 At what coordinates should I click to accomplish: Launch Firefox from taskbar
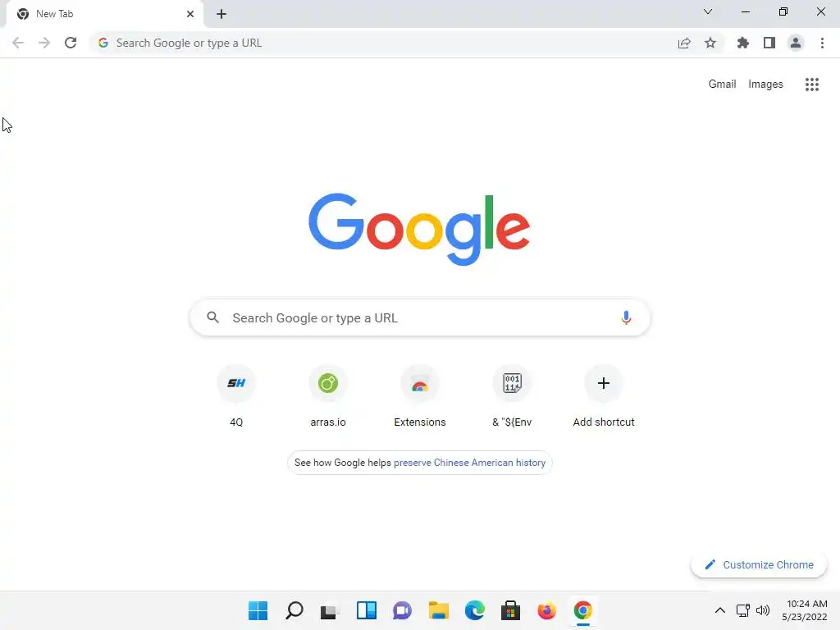[547, 610]
